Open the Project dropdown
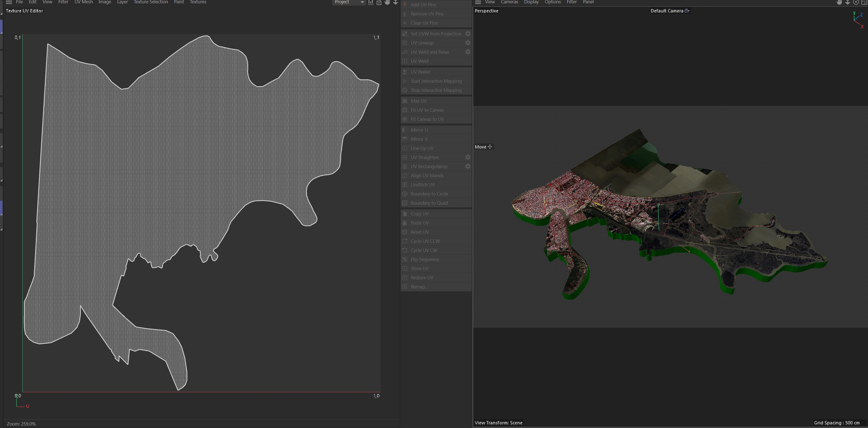The width and height of the screenshot is (868, 428). (349, 2)
